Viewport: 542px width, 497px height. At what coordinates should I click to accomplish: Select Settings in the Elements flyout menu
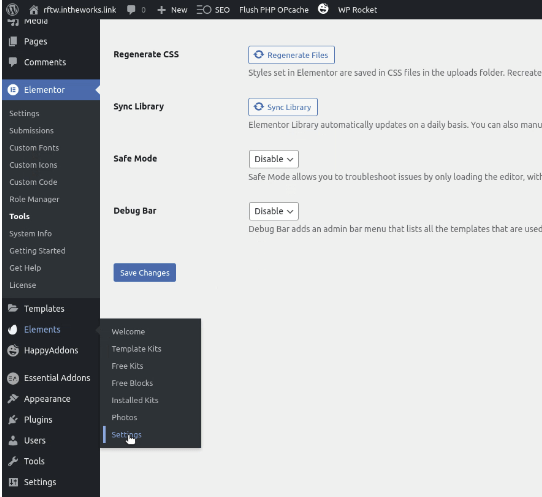(x=126, y=434)
